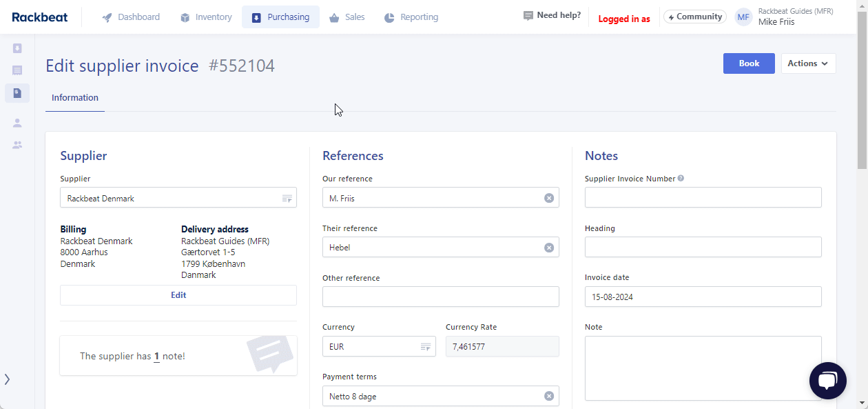Open the Supplier dropdown showing Rackbeat Denmark
This screenshot has height=409, width=868.
pos(178,198)
